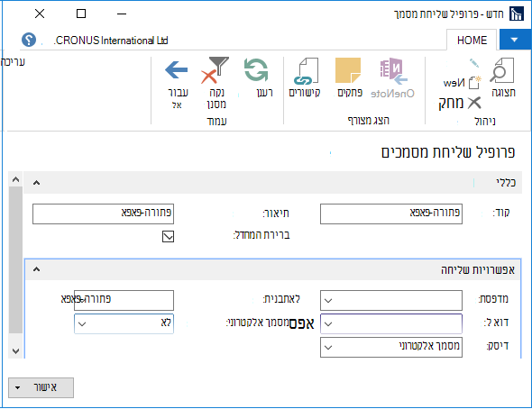
Task: Click the Edit pencil icon in ribbon
Action: [474, 63]
